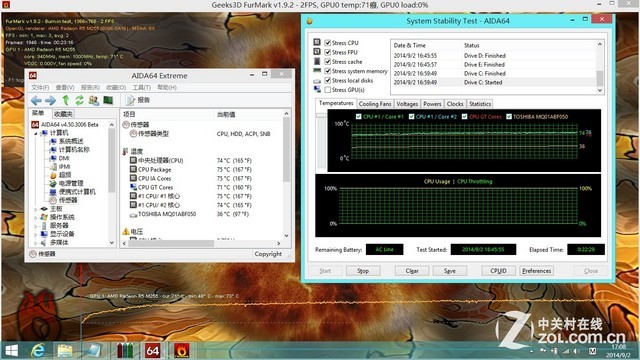
Task: Expand the 多媒体 tree node
Action: click(x=36, y=242)
